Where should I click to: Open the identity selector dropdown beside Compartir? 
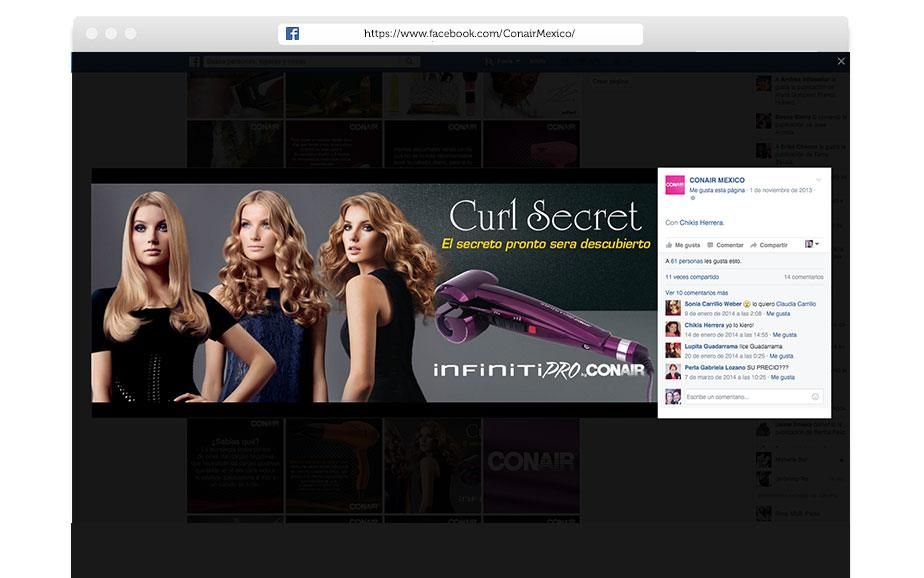[x=811, y=244]
